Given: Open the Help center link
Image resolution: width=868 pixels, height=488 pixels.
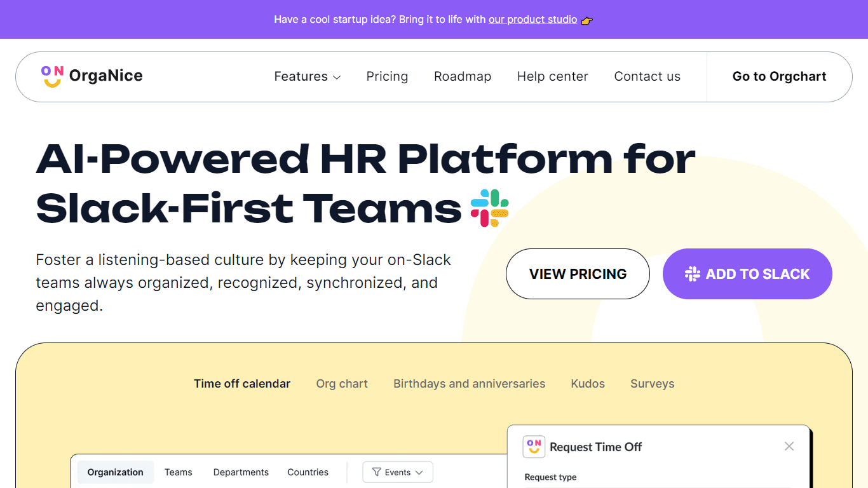Looking at the screenshot, I should [553, 76].
